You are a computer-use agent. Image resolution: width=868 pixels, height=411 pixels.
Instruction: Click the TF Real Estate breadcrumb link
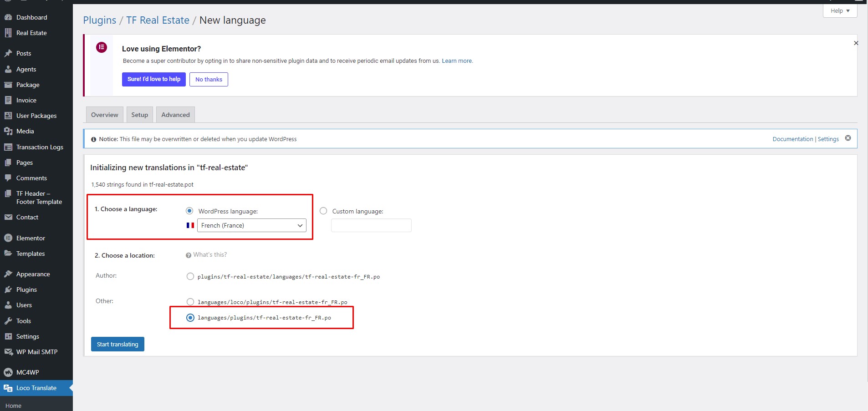158,20
